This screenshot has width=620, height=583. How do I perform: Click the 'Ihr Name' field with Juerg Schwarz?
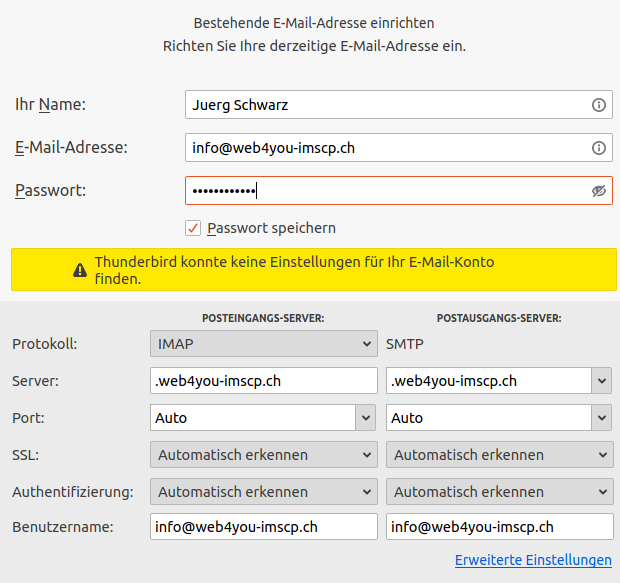pos(385,105)
